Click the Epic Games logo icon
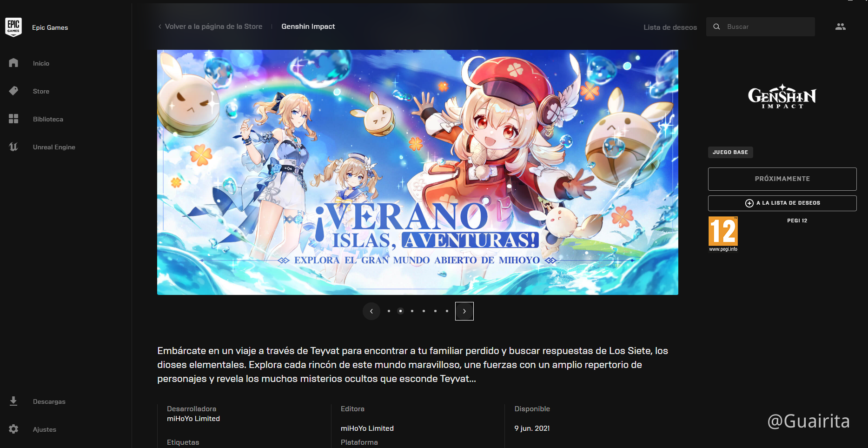This screenshot has height=448, width=868. [13, 27]
